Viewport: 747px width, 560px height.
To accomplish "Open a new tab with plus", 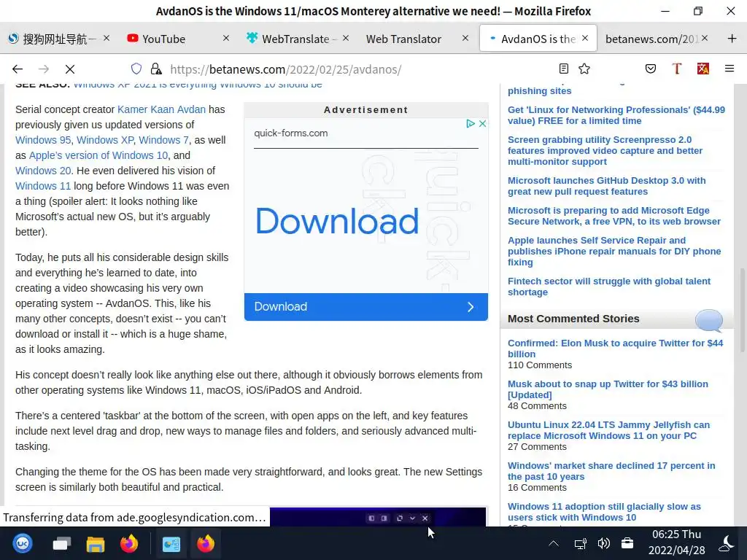I will [732, 39].
